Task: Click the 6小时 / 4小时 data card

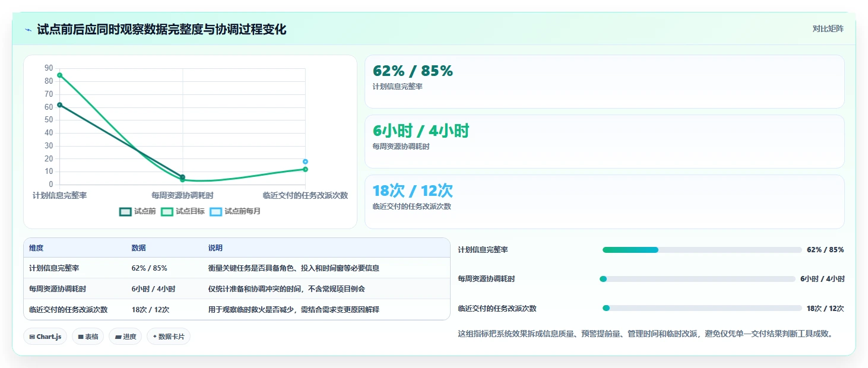Action: click(604, 142)
